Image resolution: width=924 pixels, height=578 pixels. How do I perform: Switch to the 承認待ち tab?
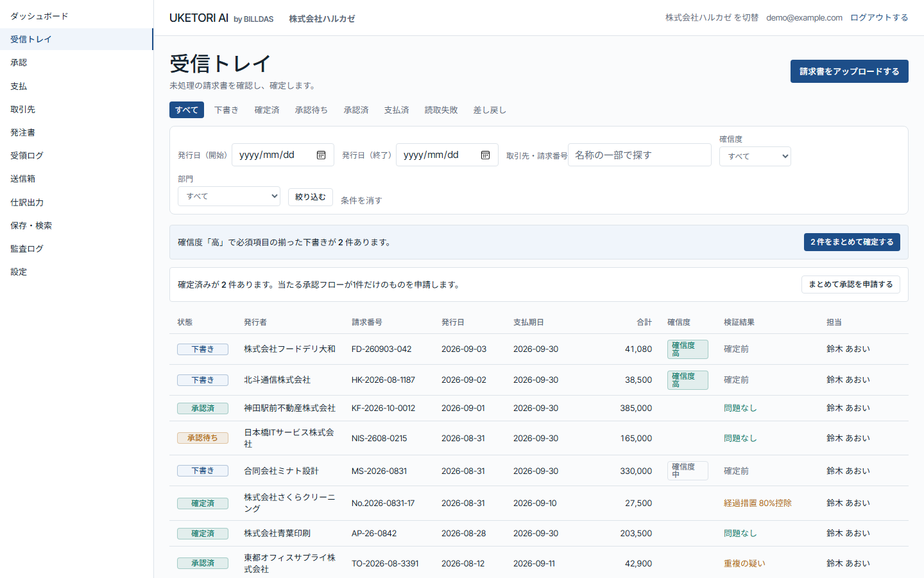point(311,110)
